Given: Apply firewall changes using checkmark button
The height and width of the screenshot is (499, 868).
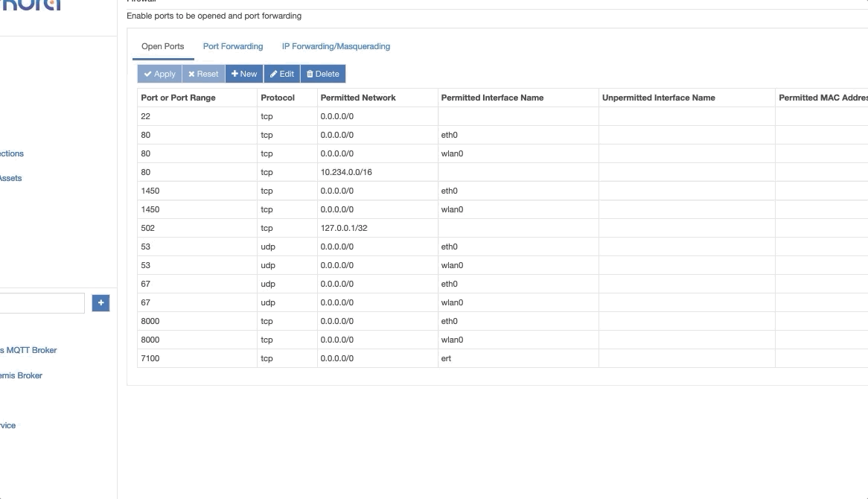Looking at the screenshot, I should tap(160, 73).
